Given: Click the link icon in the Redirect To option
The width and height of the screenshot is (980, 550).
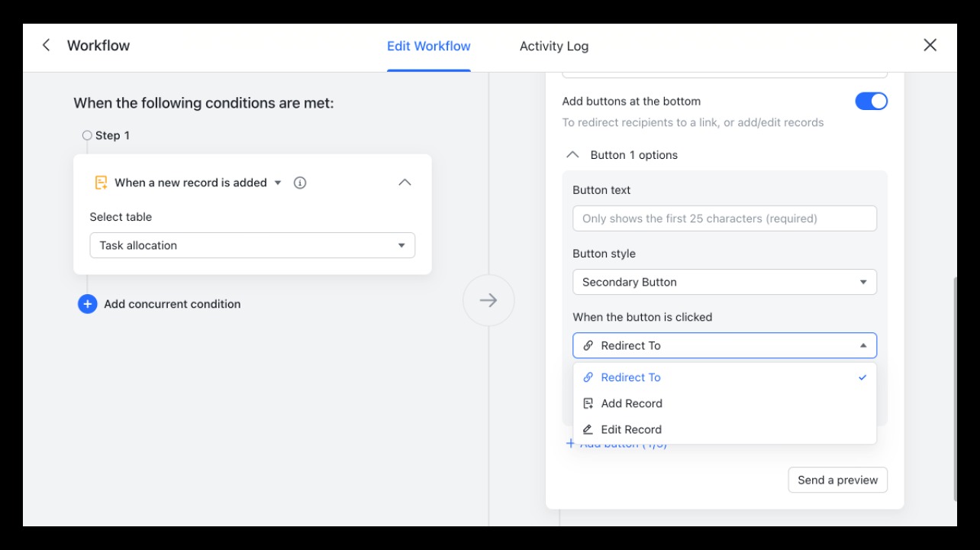Looking at the screenshot, I should (588, 377).
